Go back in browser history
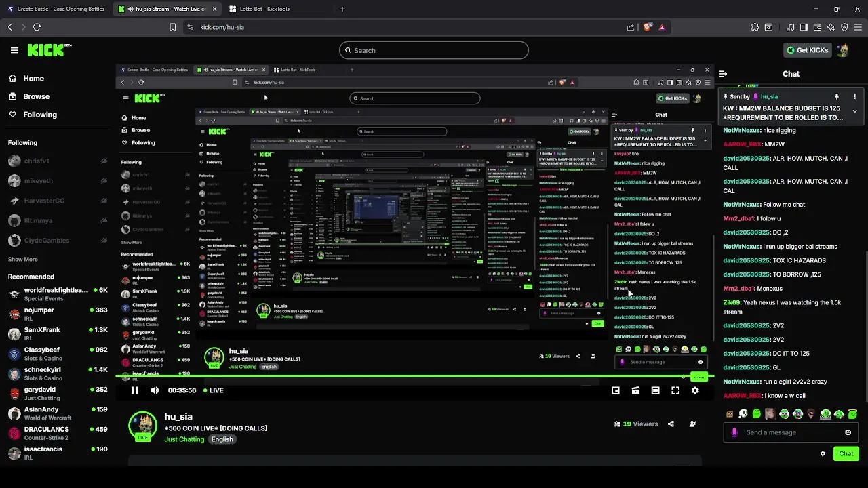 pos(9,27)
